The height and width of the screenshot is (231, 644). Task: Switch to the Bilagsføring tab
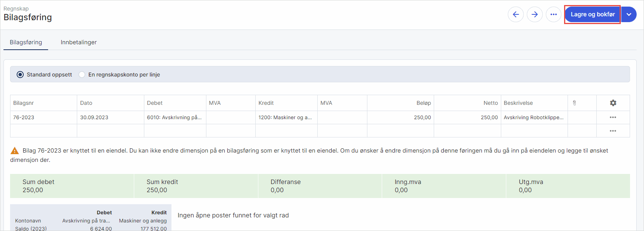[26, 42]
